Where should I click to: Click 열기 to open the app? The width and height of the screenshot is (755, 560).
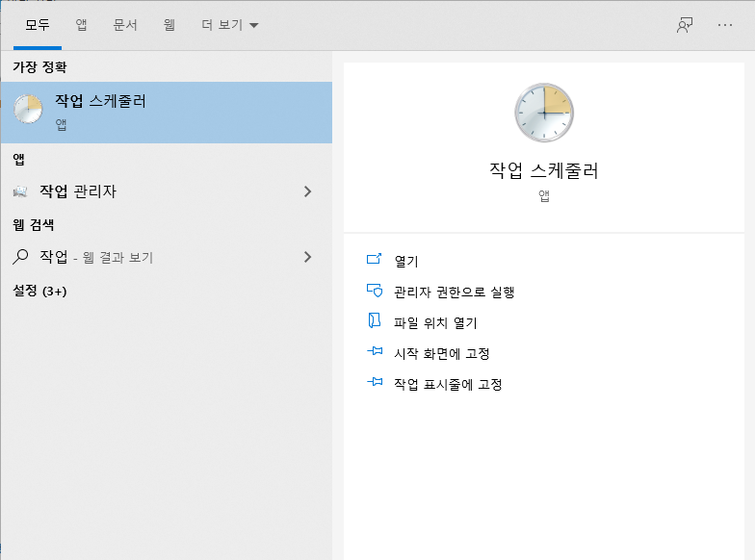click(x=406, y=262)
